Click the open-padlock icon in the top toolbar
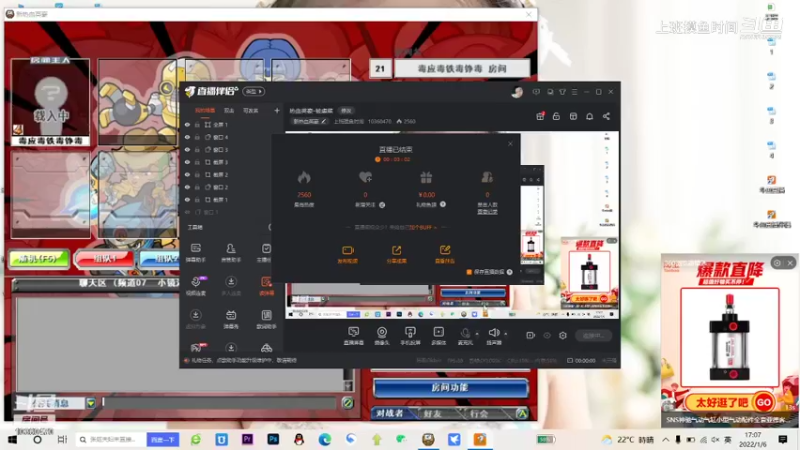Viewport: 800px width, 450px height. tap(556, 116)
